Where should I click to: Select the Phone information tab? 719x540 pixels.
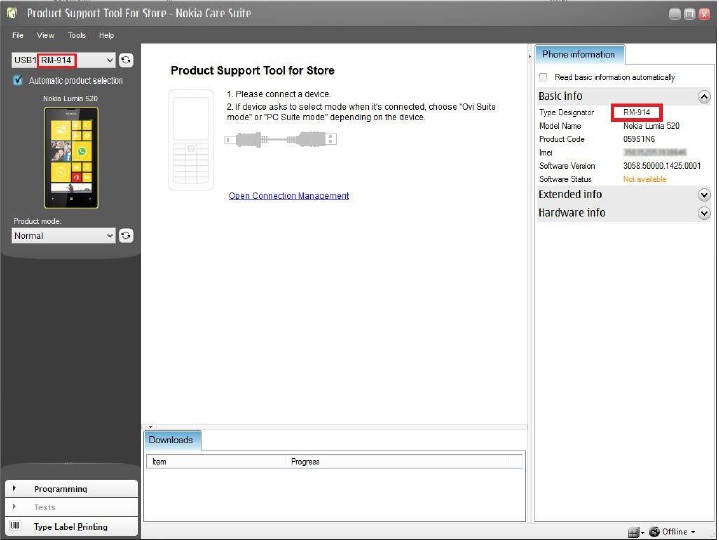579,55
